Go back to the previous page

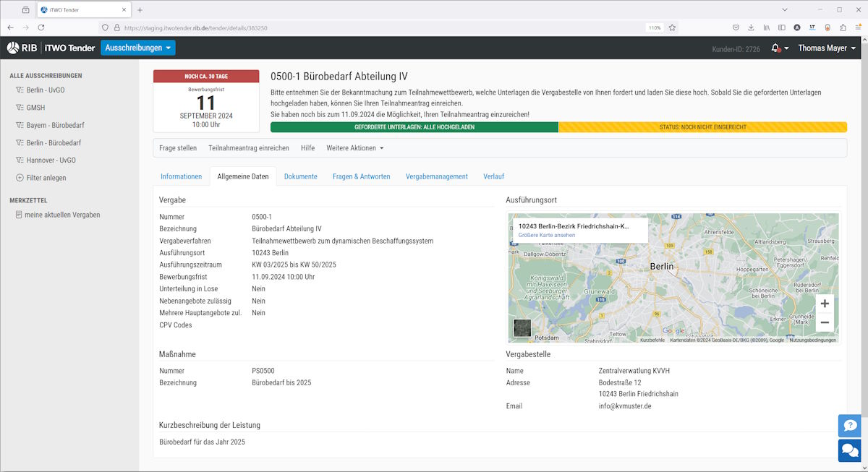(10, 27)
